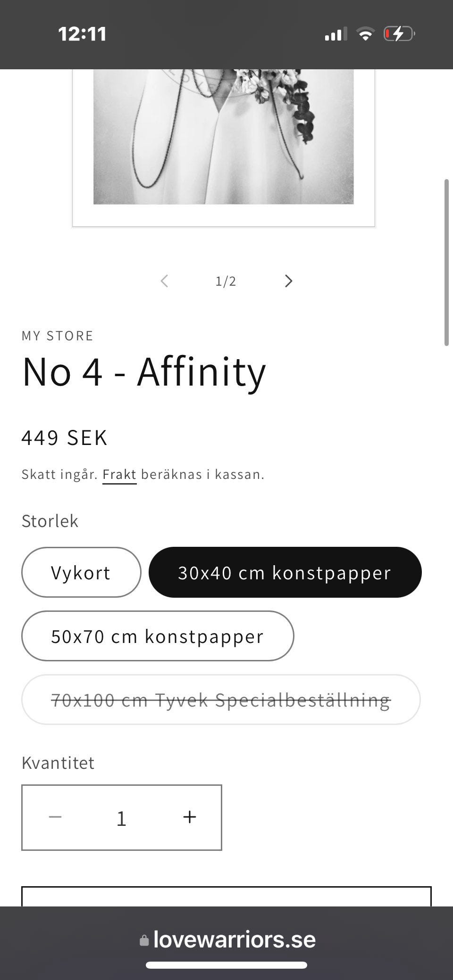Tap the Wi-Fi status icon

[x=365, y=34]
